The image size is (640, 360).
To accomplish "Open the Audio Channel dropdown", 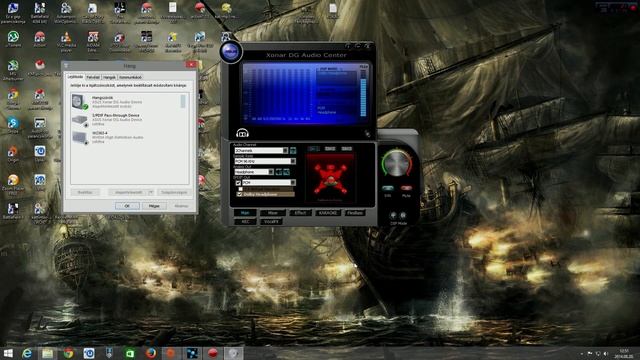I will coord(261,151).
